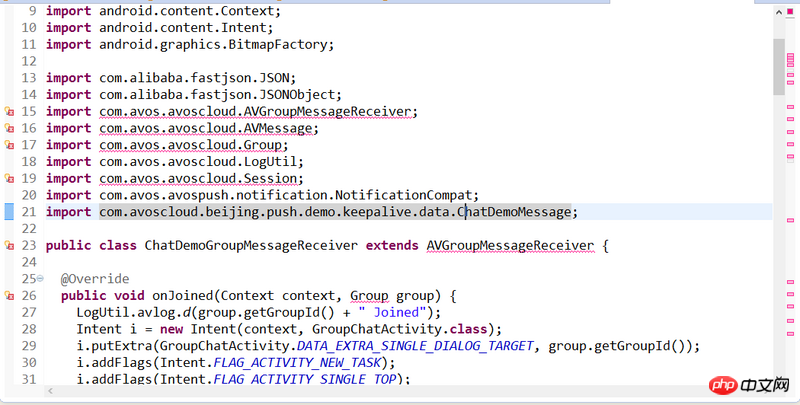Click the com.alibaba.fastjson.JSON import
This screenshot has height=405, width=800.
pyautogui.click(x=197, y=78)
